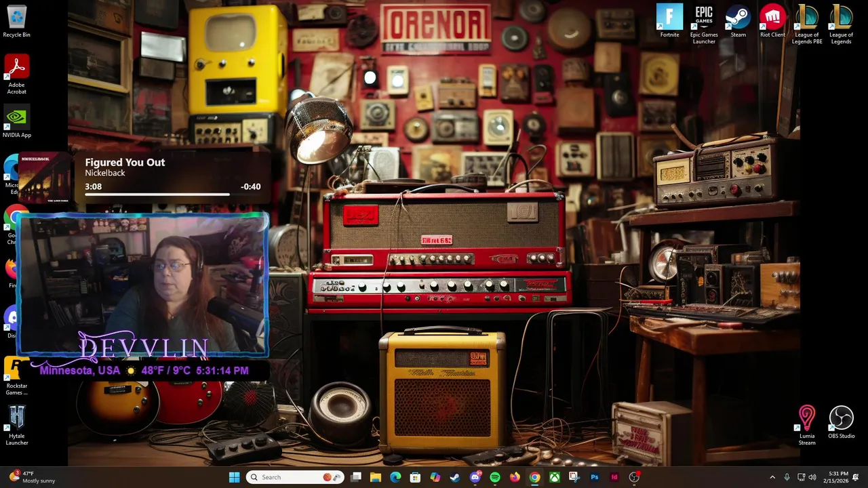Open Discord from the taskbar

(x=475, y=477)
